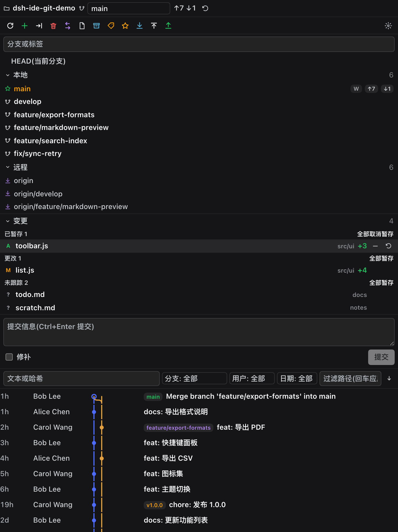Select commit 'docs: 导出格式说明'
The image size is (398, 532).
point(199,412)
